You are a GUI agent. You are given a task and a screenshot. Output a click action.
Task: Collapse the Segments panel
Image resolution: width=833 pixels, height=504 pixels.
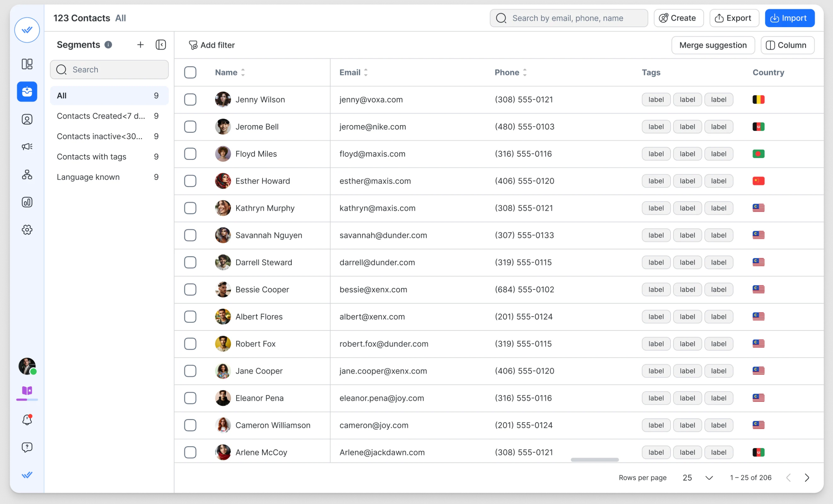161,45
